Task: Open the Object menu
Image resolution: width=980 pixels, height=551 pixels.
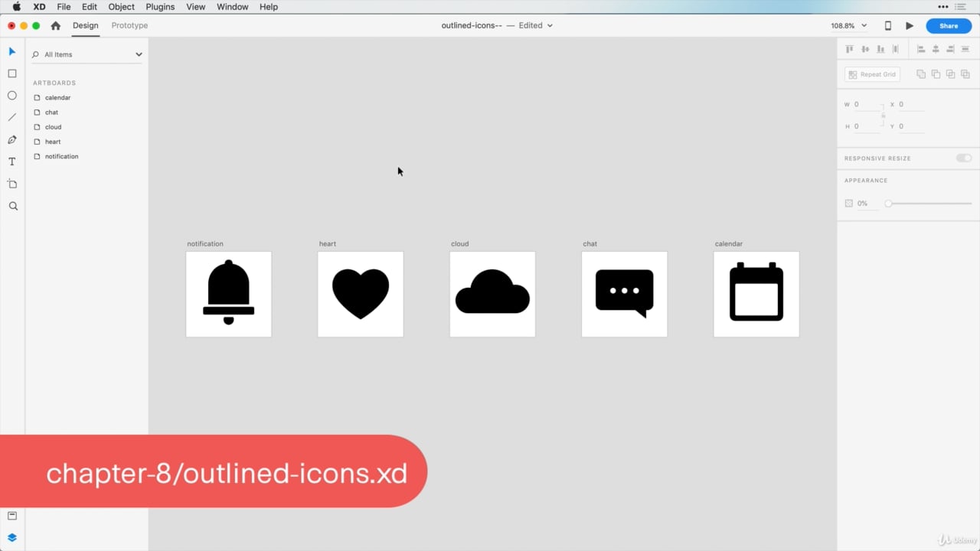Action: click(122, 7)
